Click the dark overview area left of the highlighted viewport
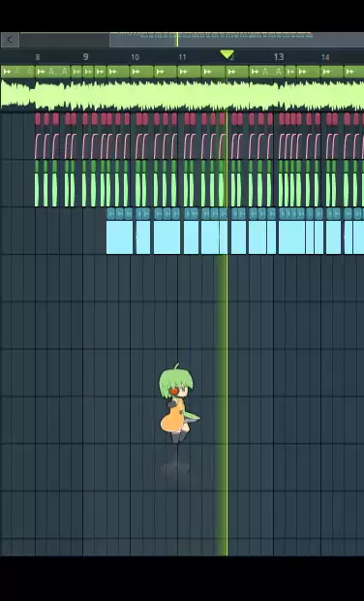Viewport: 364px width, 601px height. [64, 40]
